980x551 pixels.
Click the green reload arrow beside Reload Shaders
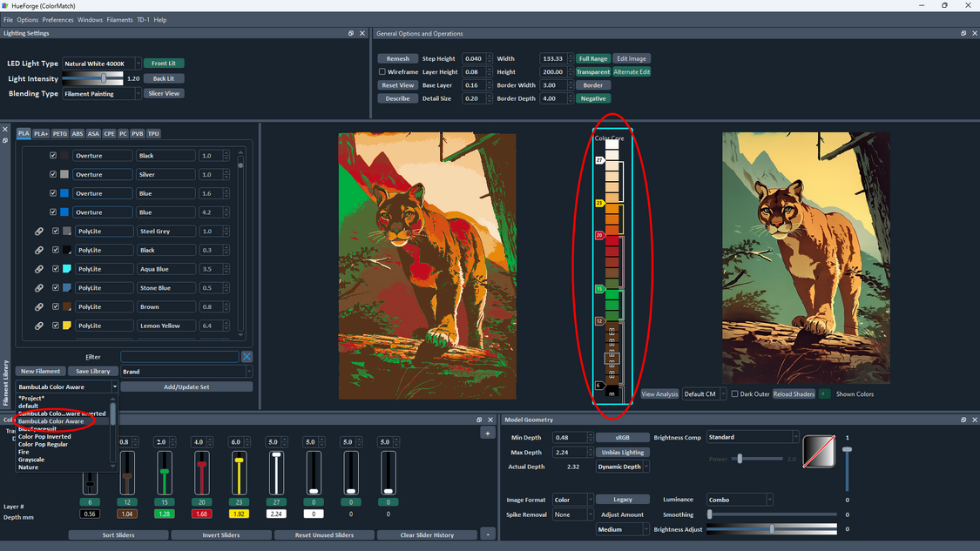coord(823,393)
